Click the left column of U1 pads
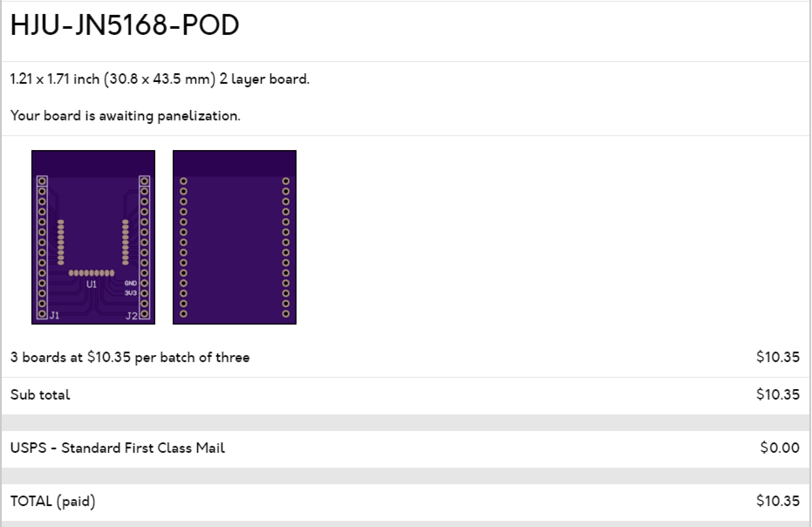The height and width of the screenshot is (527, 812). (61, 242)
